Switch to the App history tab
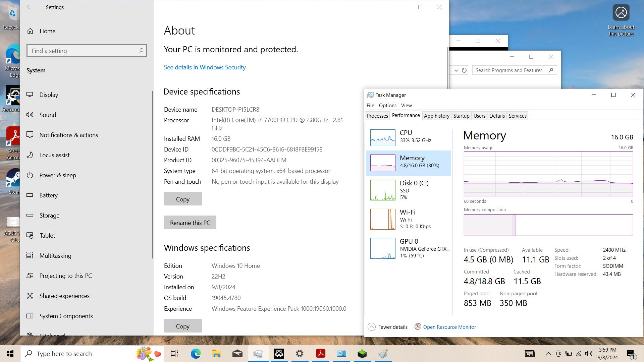The image size is (644, 362). point(437,116)
